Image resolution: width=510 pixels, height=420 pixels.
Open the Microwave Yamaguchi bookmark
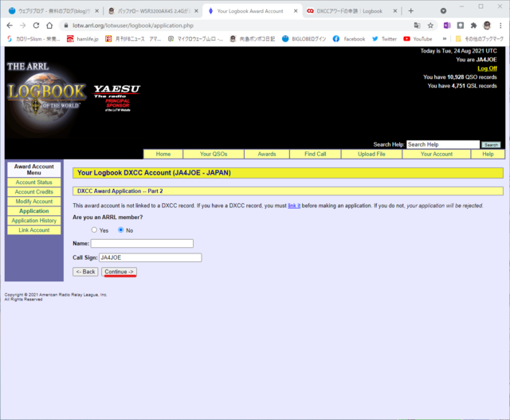pyautogui.click(x=195, y=39)
